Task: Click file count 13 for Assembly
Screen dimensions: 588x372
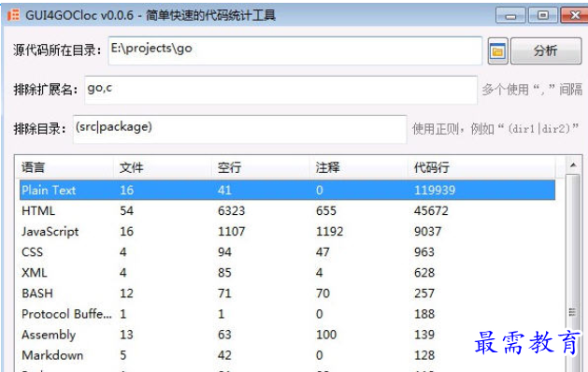Action: (x=127, y=335)
